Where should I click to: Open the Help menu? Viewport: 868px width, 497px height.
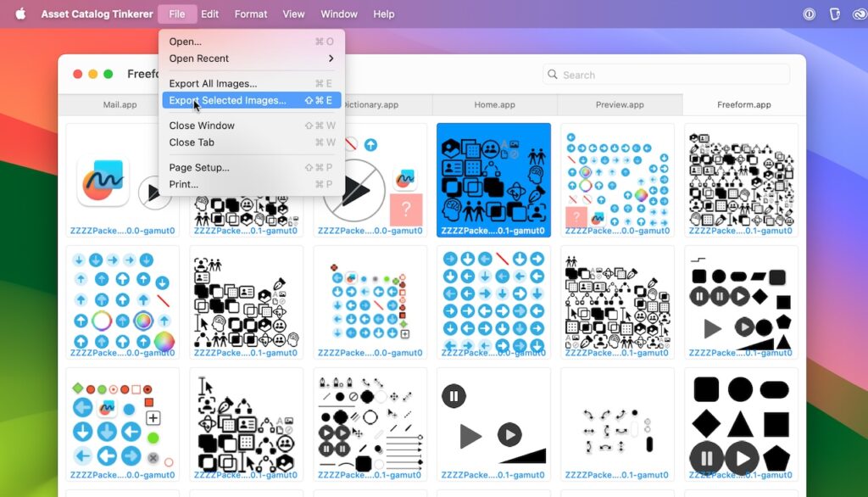383,14
